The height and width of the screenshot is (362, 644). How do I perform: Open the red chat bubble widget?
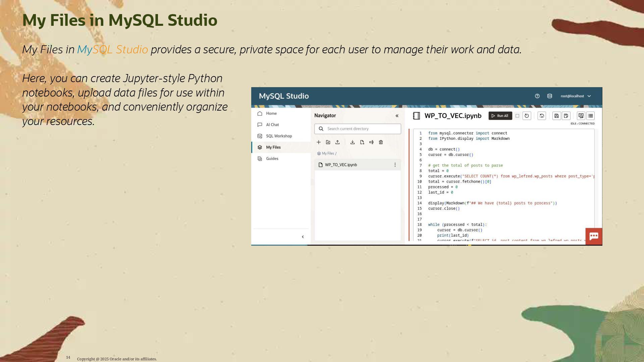(x=593, y=236)
